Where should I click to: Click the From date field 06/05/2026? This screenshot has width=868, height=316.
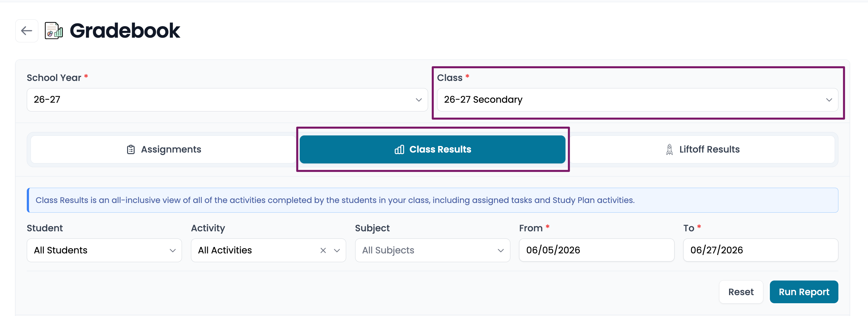(596, 250)
